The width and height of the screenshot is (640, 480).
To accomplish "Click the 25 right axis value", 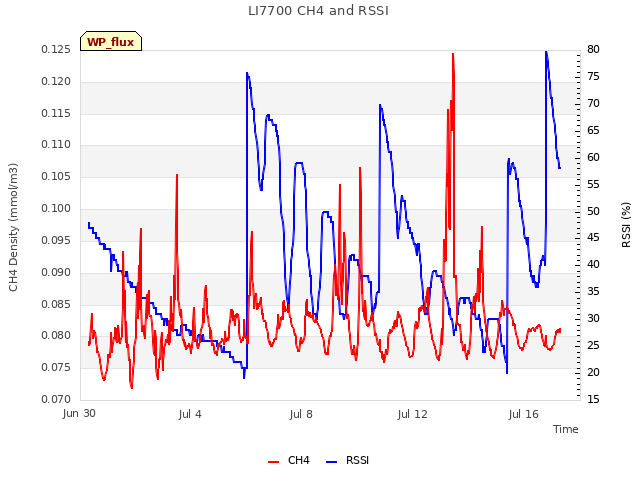I will coord(593,345).
